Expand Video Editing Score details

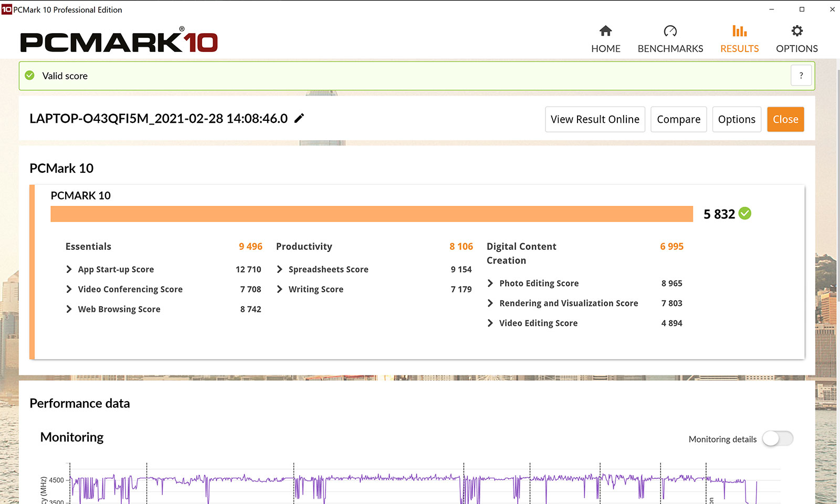pos(490,323)
